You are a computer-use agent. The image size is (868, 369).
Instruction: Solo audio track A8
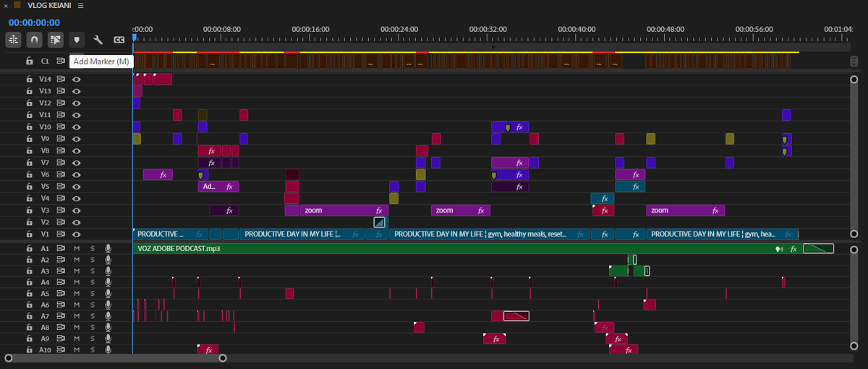coord(93,328)
